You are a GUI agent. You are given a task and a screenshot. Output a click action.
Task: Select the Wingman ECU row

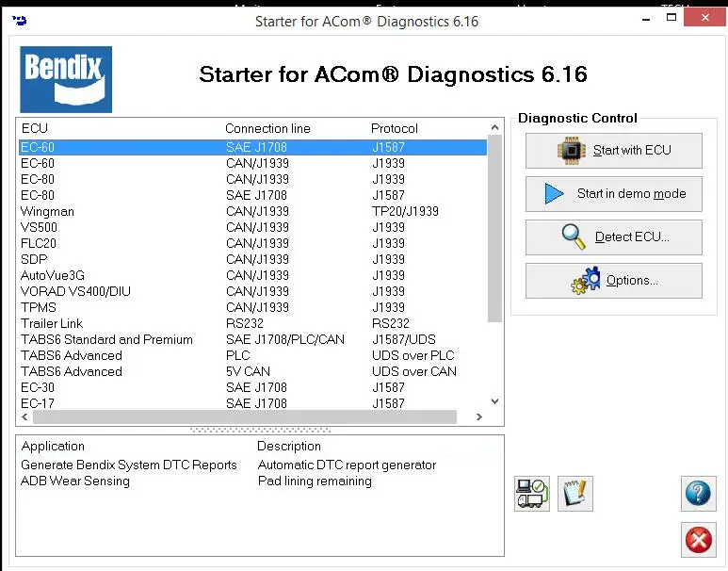[253, 211]
